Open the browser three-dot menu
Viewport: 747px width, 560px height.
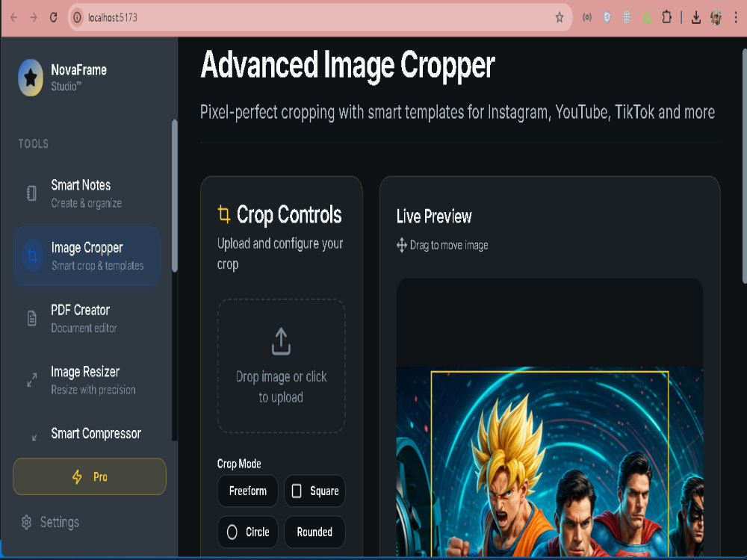(x=736, y=18)
